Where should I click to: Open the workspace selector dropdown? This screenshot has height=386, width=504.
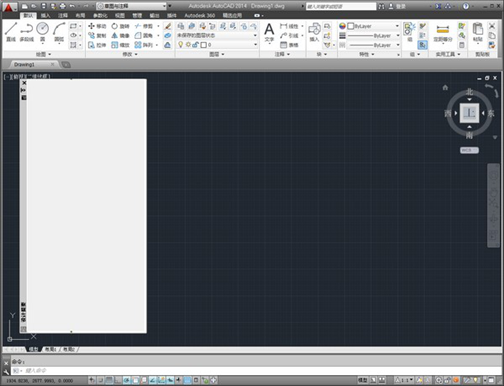(131, 6)
